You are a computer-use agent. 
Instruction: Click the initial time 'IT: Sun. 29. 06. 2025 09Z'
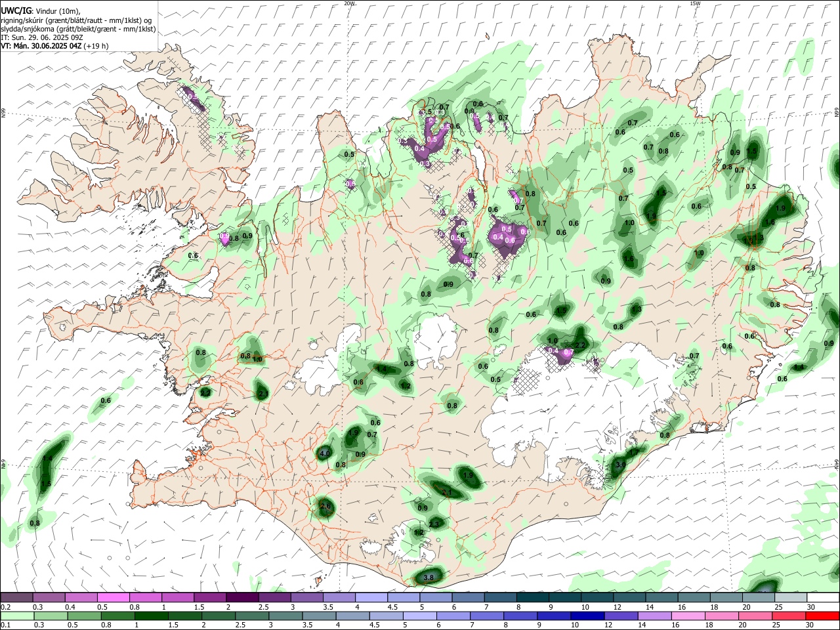coord(41,37)
